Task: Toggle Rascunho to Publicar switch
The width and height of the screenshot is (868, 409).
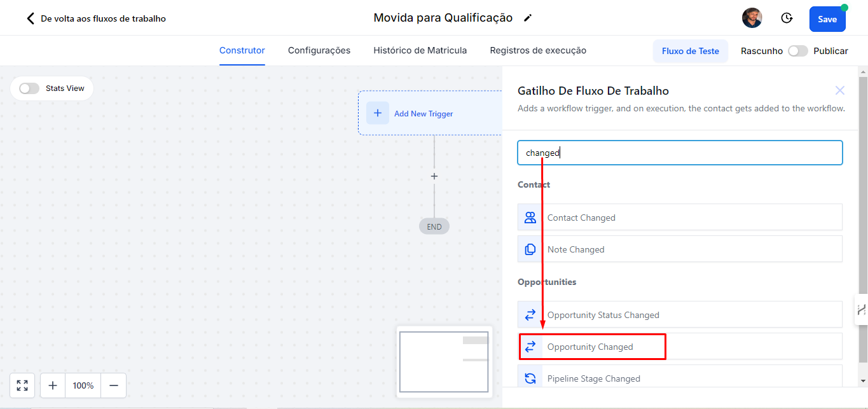Action: (797, 51)
